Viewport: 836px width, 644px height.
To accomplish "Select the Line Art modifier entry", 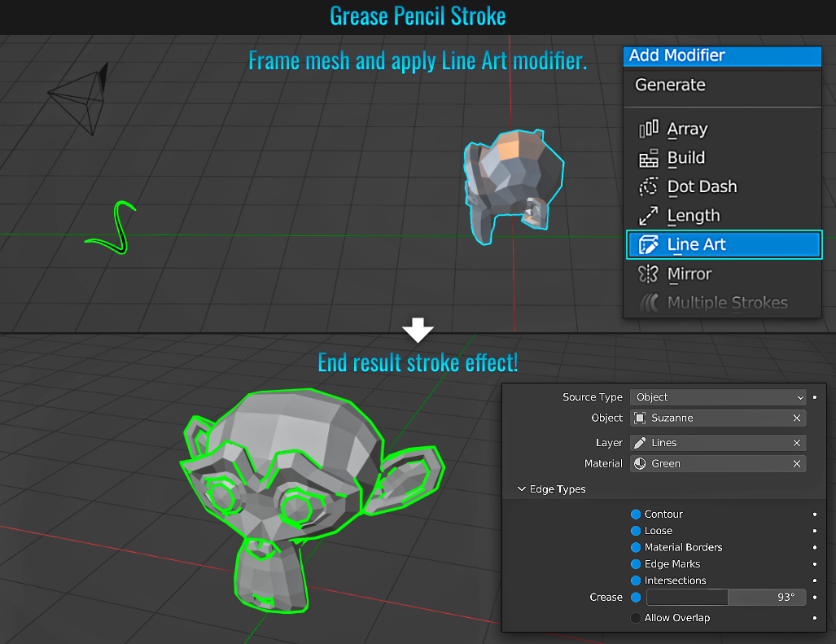I will pyautogui.click(x=724, y=245).
